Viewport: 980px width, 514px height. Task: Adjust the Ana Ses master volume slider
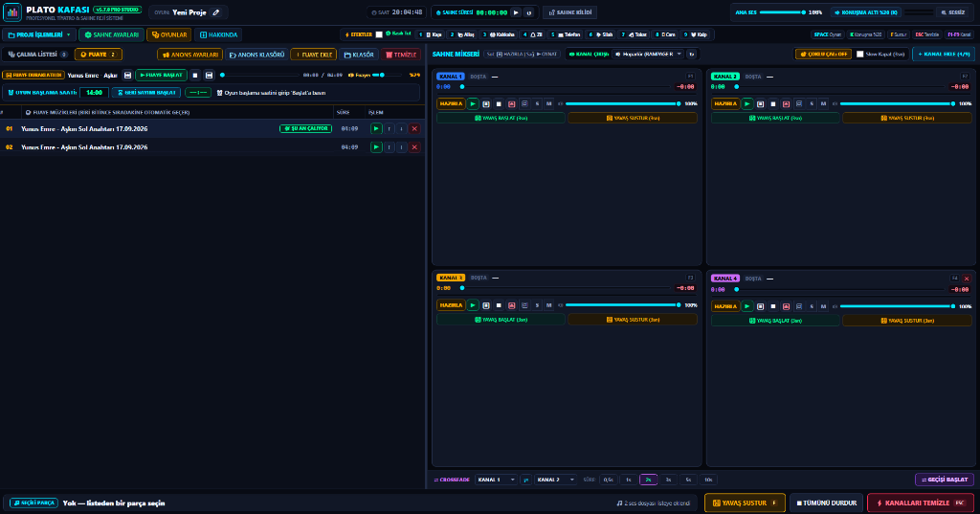tap(782, 12)
